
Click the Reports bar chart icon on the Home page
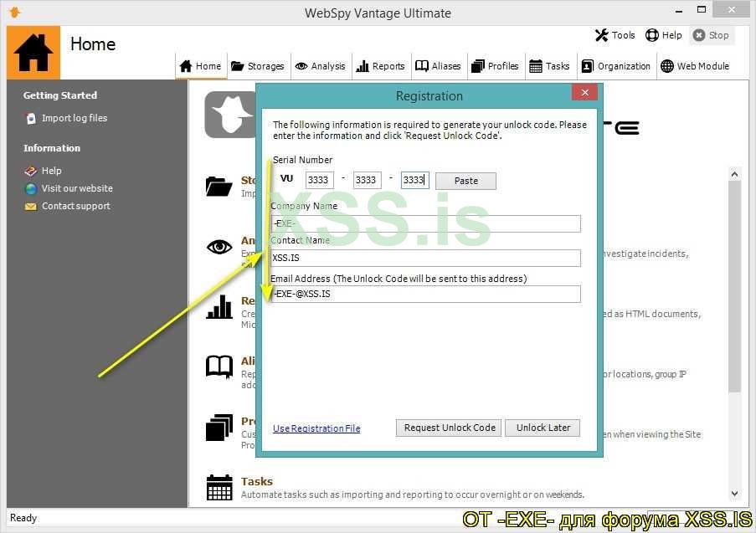219,307
